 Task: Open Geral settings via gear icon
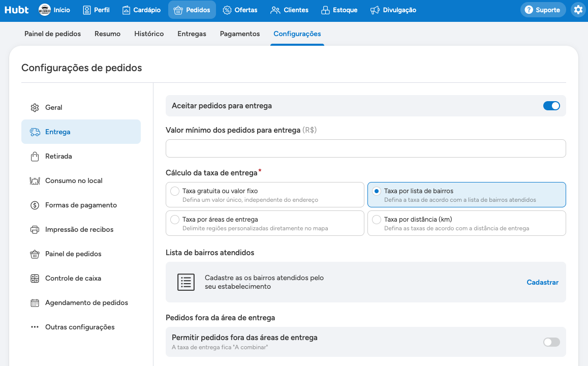point(35,108)
